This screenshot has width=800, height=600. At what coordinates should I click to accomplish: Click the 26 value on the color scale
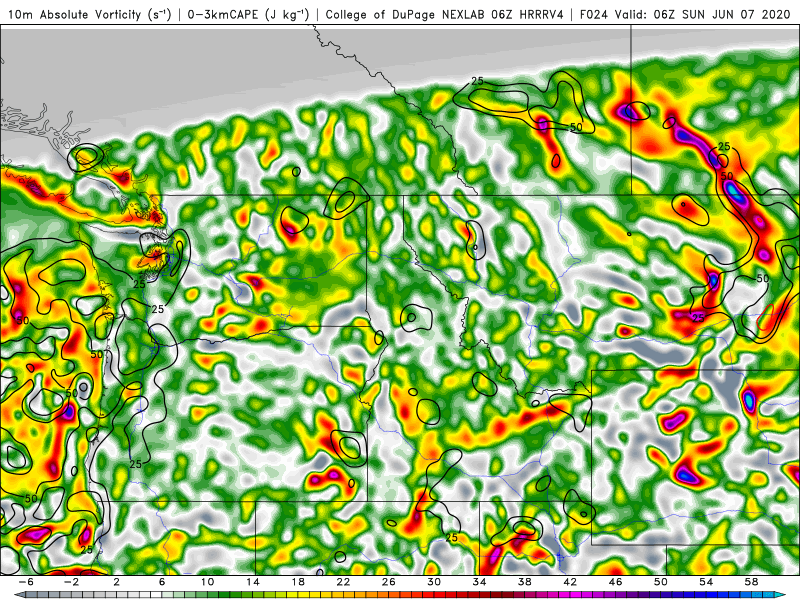pyautogui.click(x=389, y=582)
